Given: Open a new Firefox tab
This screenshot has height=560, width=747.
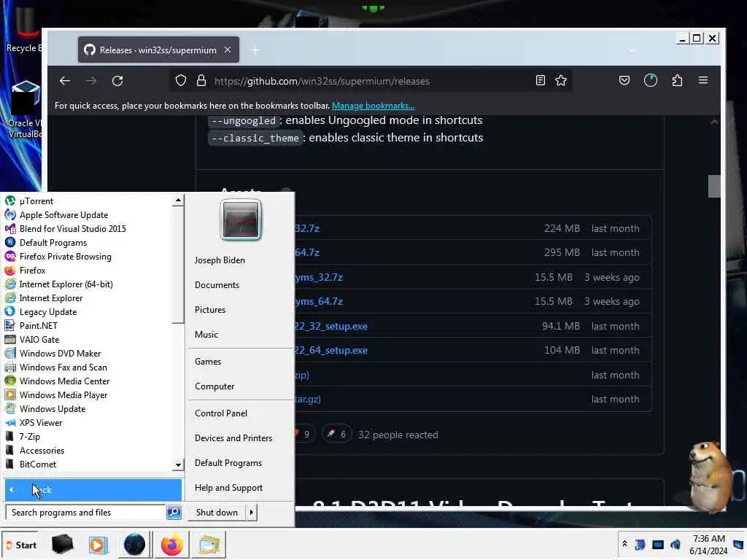Looking at the screenshot, I should (255, 50).
